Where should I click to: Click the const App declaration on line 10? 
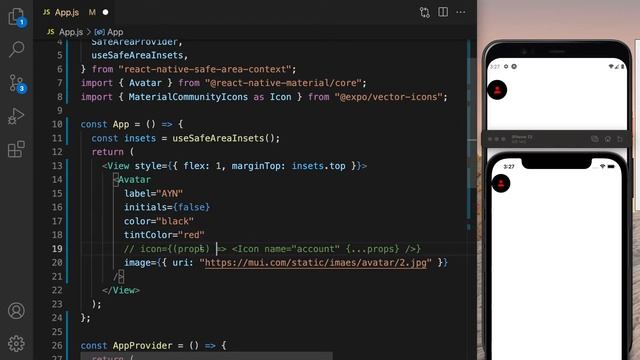105,124
